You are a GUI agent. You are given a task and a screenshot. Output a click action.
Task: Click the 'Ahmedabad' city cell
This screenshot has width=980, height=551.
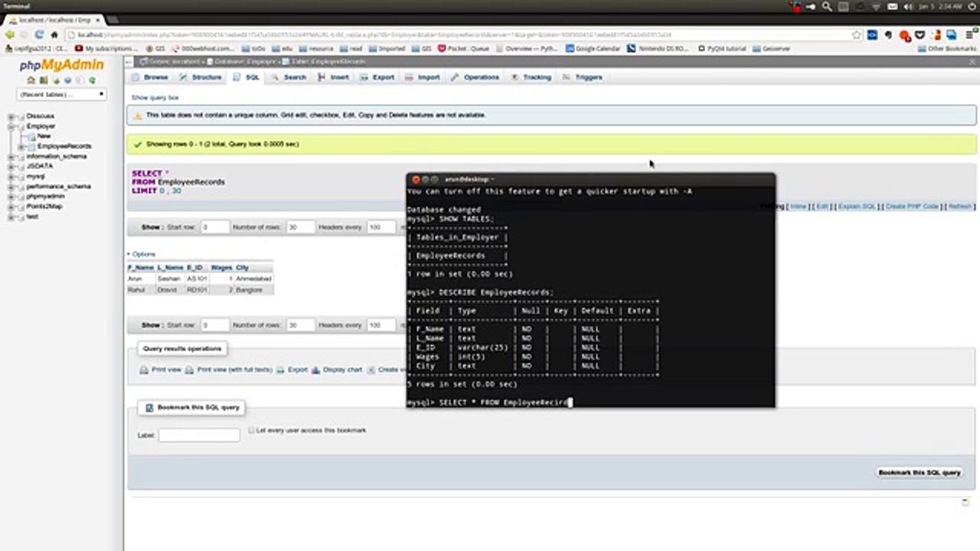(253, 279)
